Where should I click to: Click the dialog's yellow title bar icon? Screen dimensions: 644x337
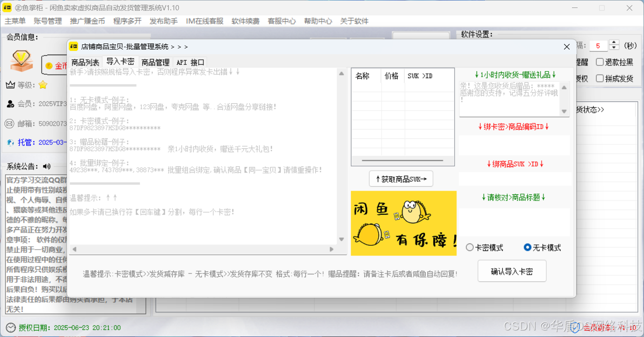pos(73,46)
